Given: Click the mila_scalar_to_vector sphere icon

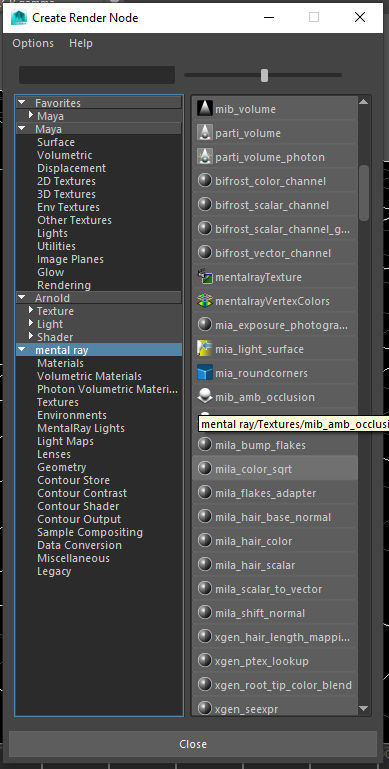Looking at the screenshot, I should 205,589.
